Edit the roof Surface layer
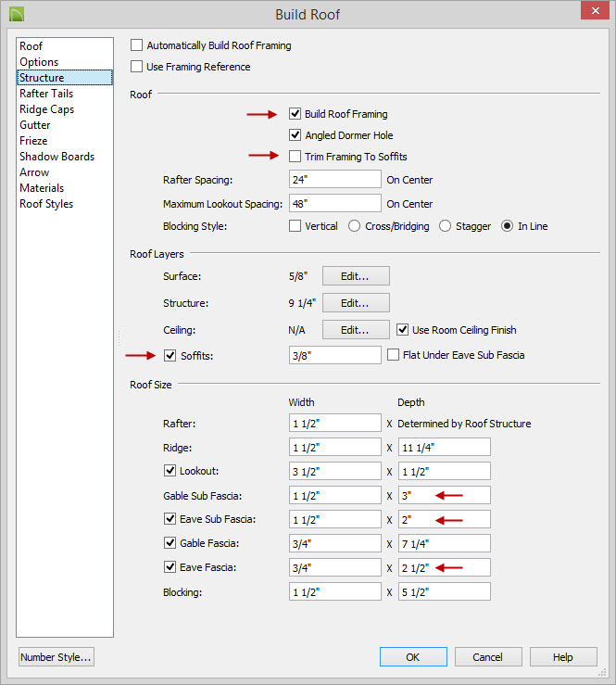Screen dimensions: 616x685 tap(355, 276)
